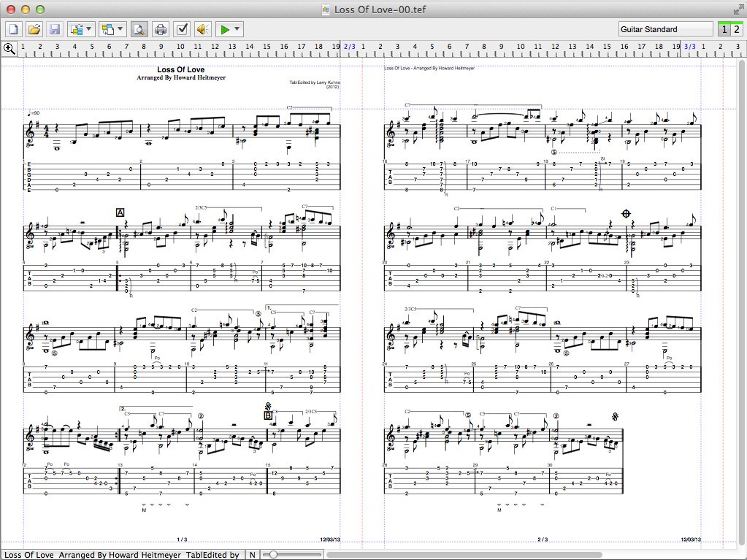The height and width of the screenshot is (560, 747).
Task: Toggle the checkmark options icon
Action: (x=182, y=29)
